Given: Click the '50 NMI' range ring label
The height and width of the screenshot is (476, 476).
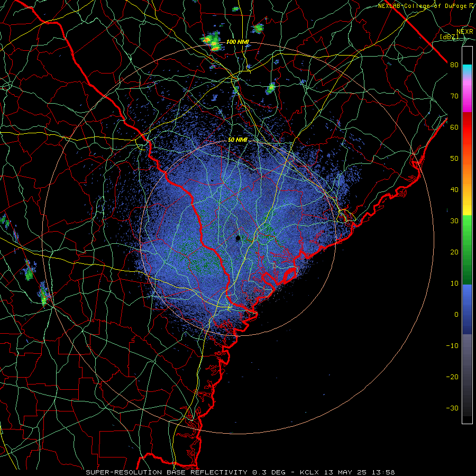Looking at the screenshot, I should 237,140.
